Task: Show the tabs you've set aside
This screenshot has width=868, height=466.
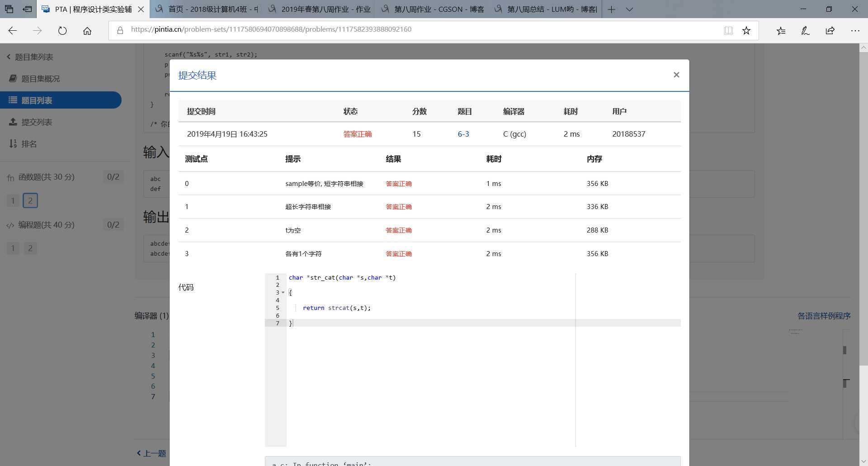Action: tap(9, 9)
